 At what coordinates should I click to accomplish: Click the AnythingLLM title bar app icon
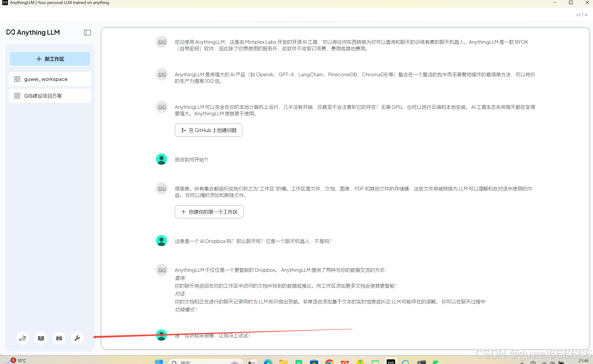[5, 3]
